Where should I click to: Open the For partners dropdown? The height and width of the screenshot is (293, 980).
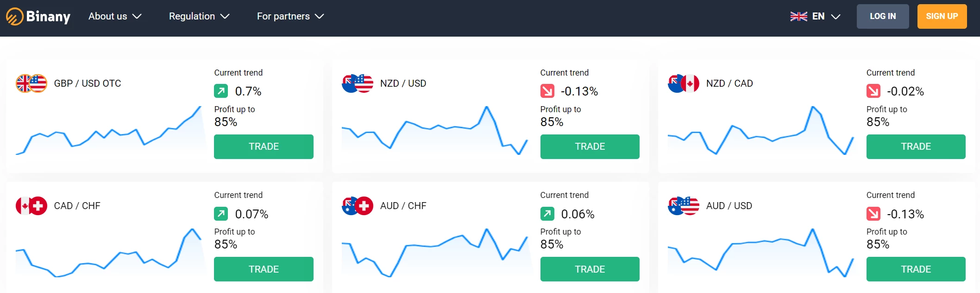[290, 16]
